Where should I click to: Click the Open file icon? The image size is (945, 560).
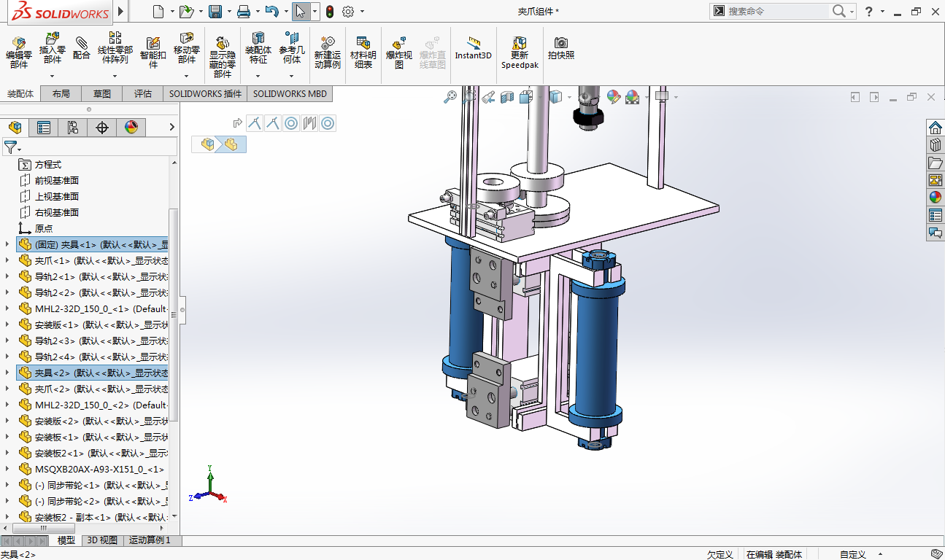[x=187, y=11]
